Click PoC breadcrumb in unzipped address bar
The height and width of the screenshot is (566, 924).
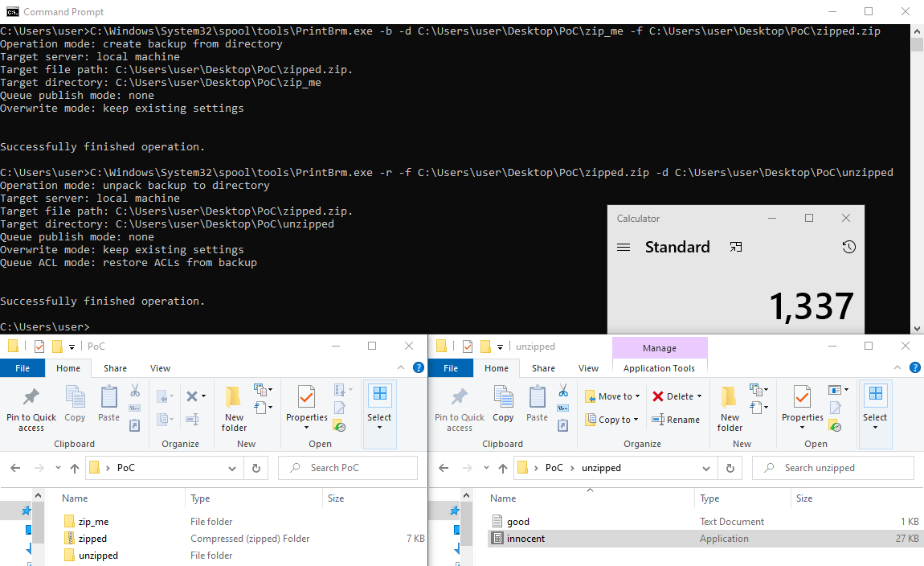point(554,468)
